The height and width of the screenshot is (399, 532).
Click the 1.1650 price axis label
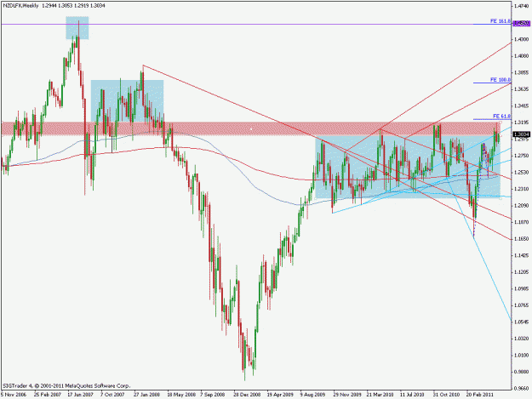tap(523, 239)
